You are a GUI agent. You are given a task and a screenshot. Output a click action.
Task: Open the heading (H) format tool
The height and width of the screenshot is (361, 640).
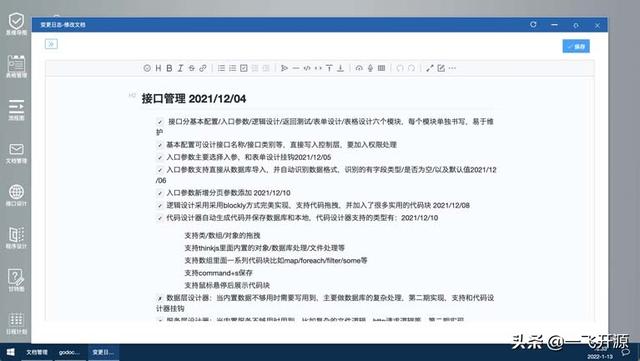pos(158,68)
